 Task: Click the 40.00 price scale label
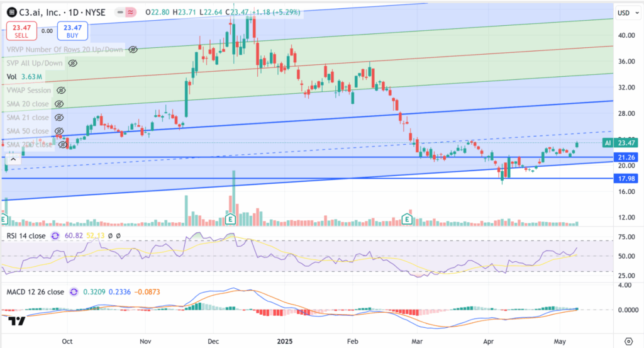pyautogui.click(x=626, y=35)
